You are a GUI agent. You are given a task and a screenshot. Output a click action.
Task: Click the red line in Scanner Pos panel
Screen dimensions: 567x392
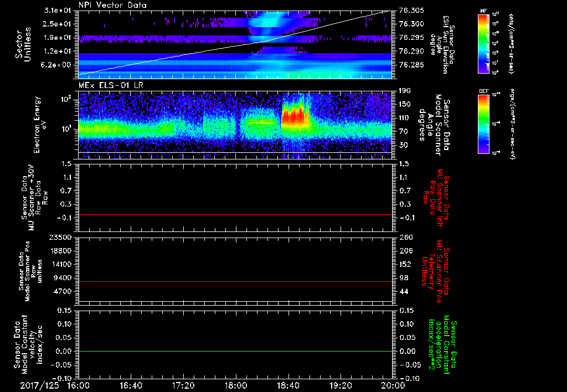[235, 281]
